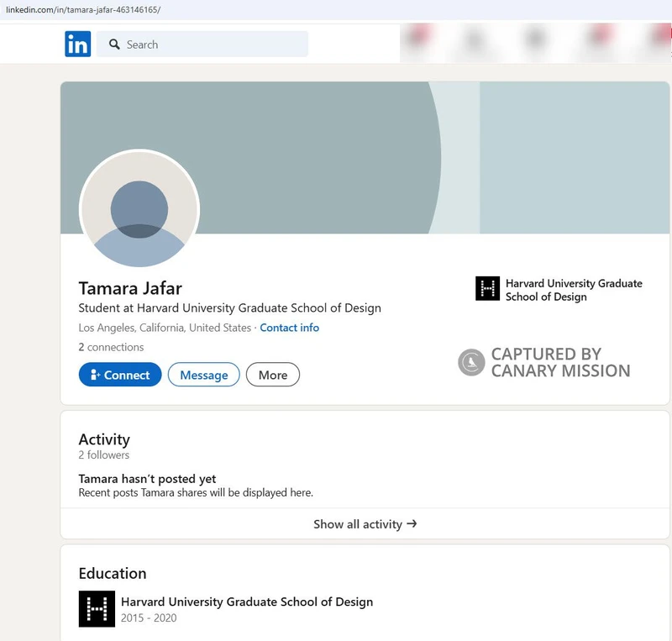Open Contact info
672x641 pixels.
(289, 328)
